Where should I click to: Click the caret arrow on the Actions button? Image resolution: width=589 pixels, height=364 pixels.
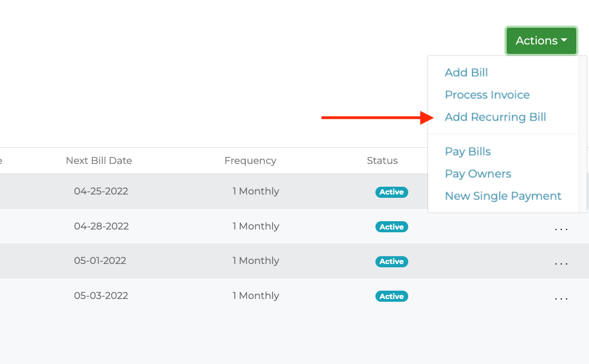(565, 39)
